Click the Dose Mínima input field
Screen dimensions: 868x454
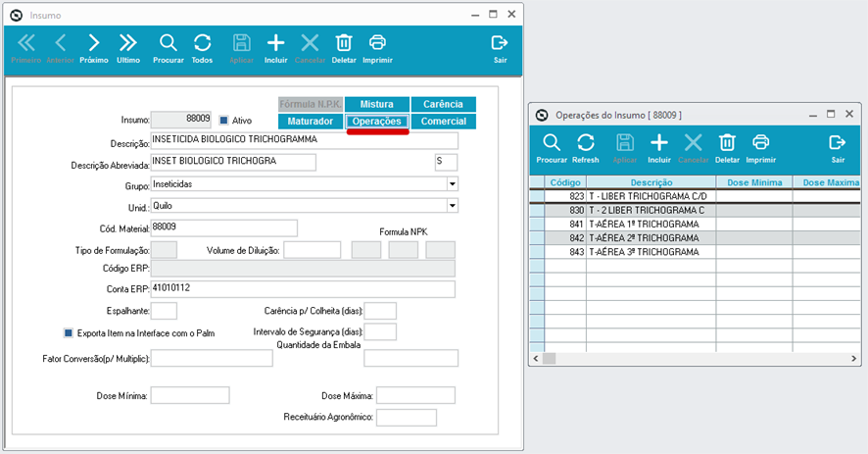tap(189, 395)
